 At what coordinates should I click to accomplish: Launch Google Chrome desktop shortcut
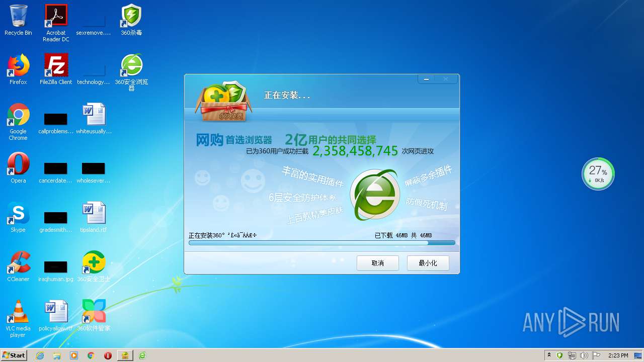point(18,122)
